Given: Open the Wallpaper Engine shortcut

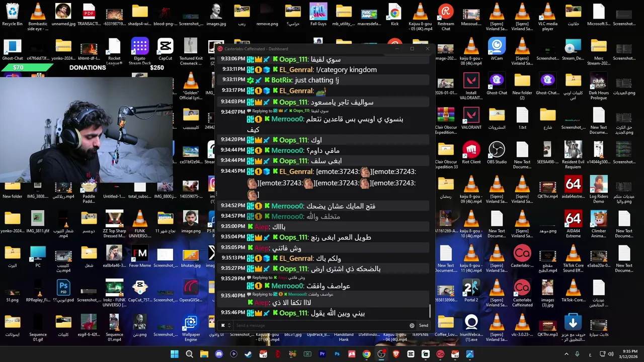Looking at the screenshot, I should [x=191, y=328].
